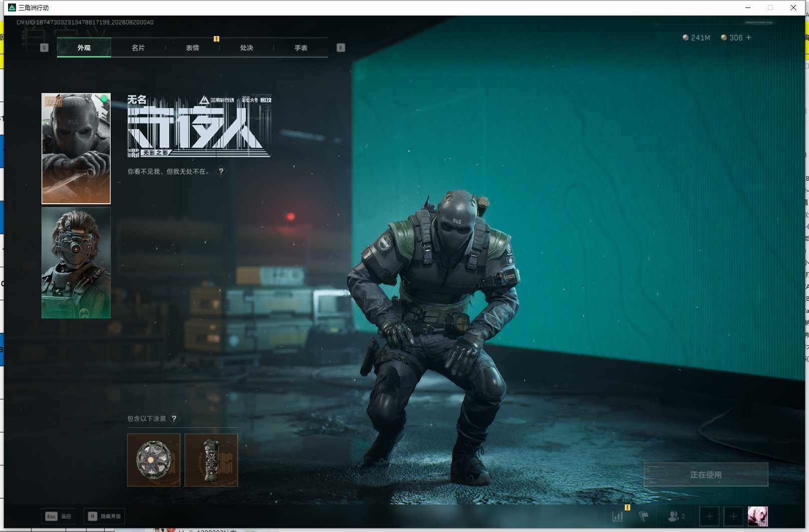Click the 正在使用 button

pyautogui.click(x=706, y=474)
